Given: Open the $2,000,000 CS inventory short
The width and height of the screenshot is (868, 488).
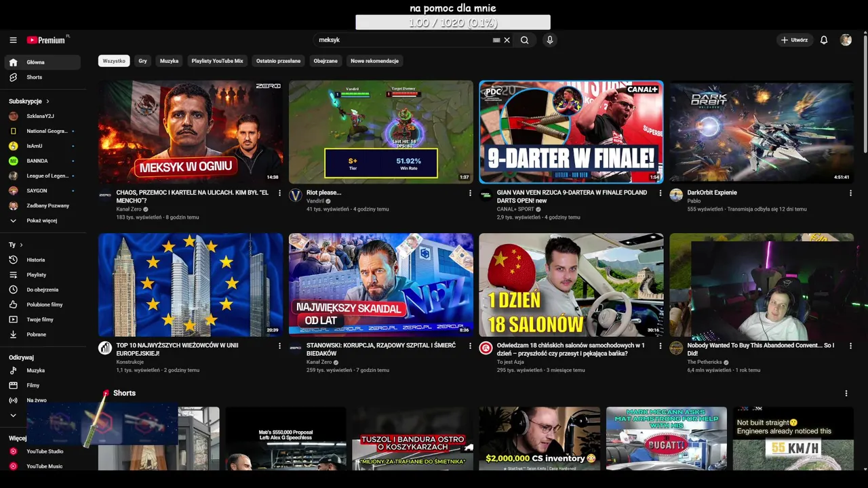Looking at the screenshot, I should [x=539, y=439].
